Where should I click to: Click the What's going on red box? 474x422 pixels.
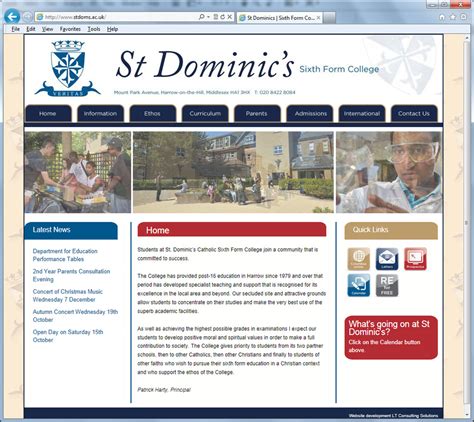pos(391,337)
